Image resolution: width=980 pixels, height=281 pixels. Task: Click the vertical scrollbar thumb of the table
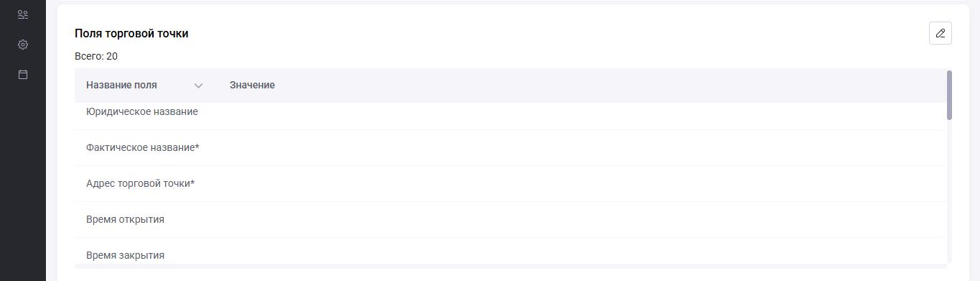(949, 95)
